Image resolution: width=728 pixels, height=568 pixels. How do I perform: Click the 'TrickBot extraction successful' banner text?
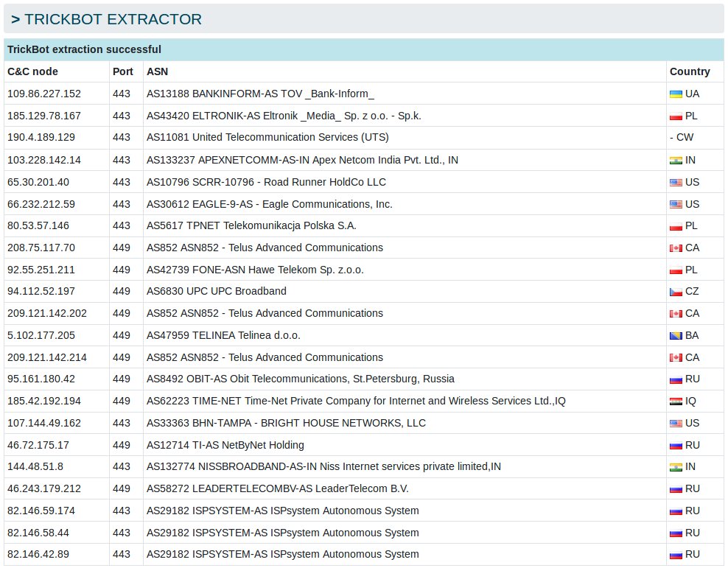[x=84, y=49]
